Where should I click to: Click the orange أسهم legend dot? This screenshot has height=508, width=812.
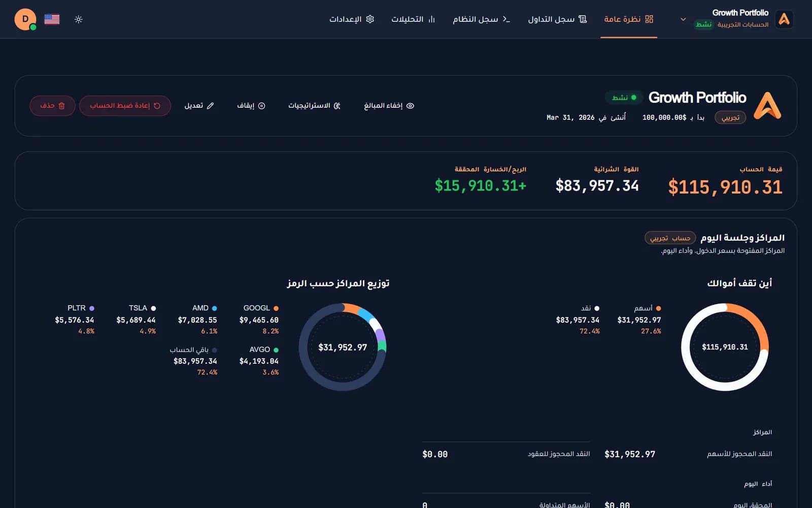pyautogui.click(x=658, y=308)
